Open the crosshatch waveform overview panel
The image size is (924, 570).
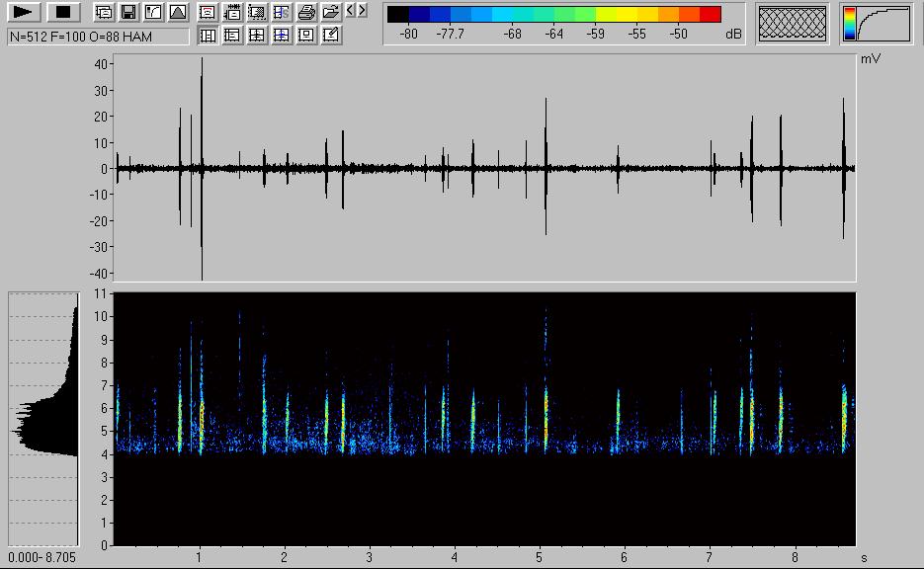(793, 24)
